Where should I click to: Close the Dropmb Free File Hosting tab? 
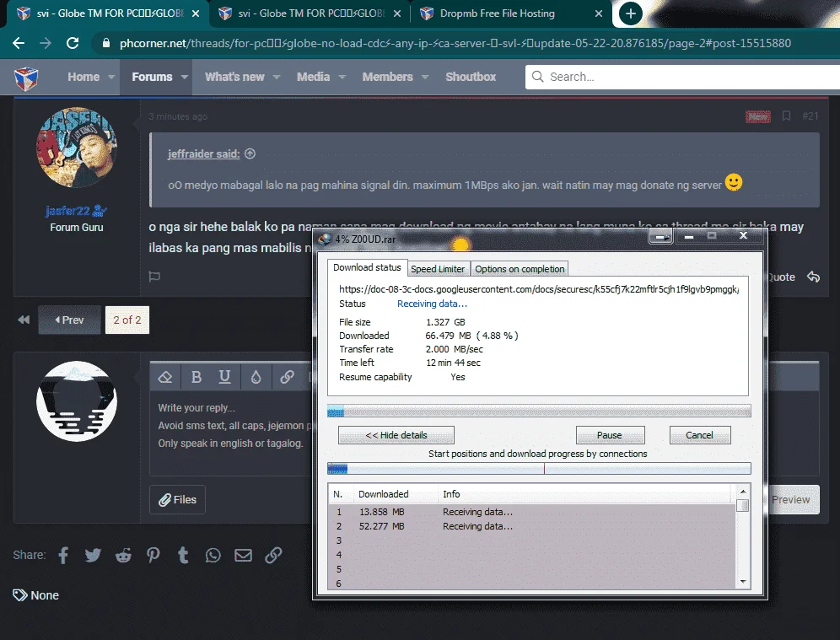point(599,13)
